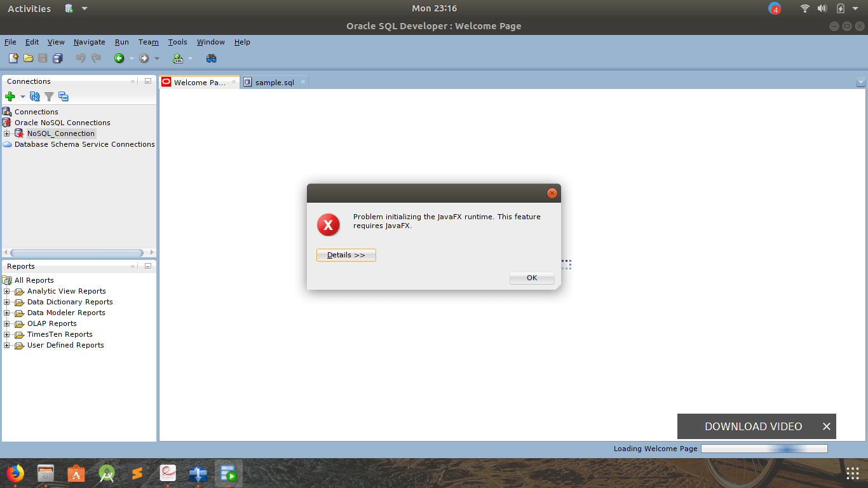868x488 pixels.
Task: Click the NoSQL_Connection database icon
Action: tap(19, 133)
